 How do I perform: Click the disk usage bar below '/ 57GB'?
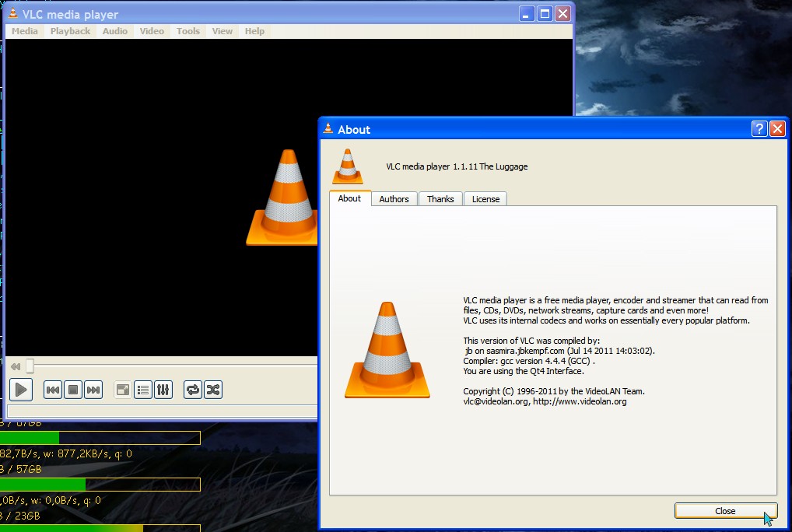click(100, 485)
